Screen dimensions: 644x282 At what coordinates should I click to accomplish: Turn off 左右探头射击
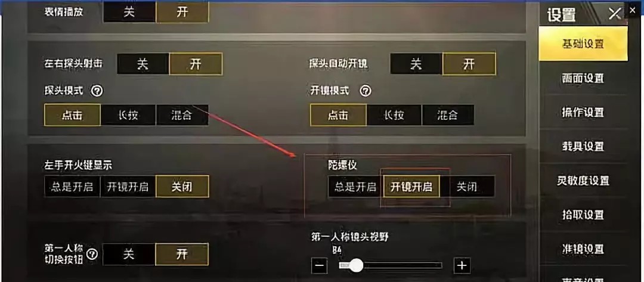[143, 64]
